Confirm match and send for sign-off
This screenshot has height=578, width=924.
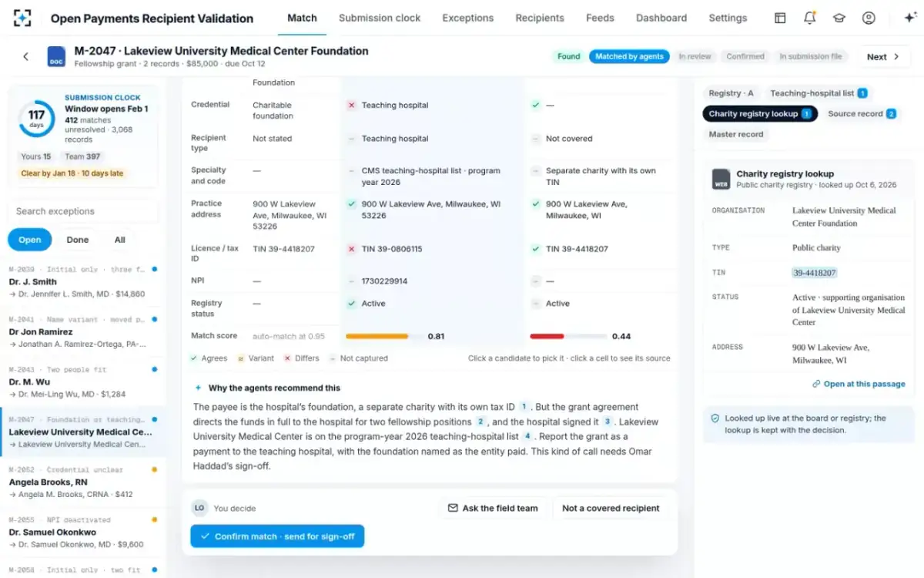pos(277,536)
